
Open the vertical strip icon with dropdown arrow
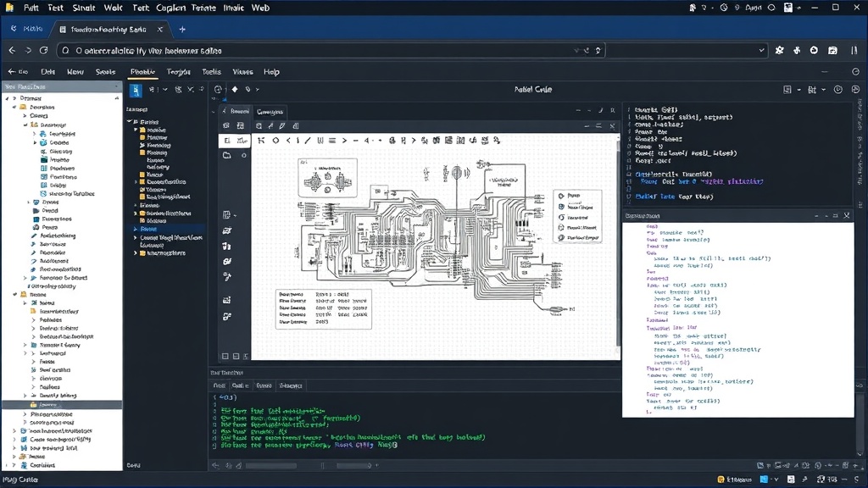point(229,214)
